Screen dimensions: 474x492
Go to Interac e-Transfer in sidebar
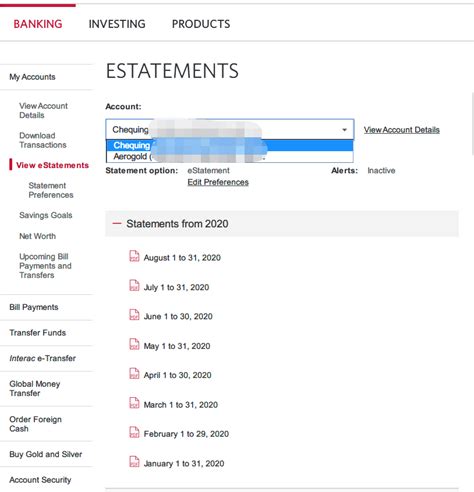[x=43, y=358]
